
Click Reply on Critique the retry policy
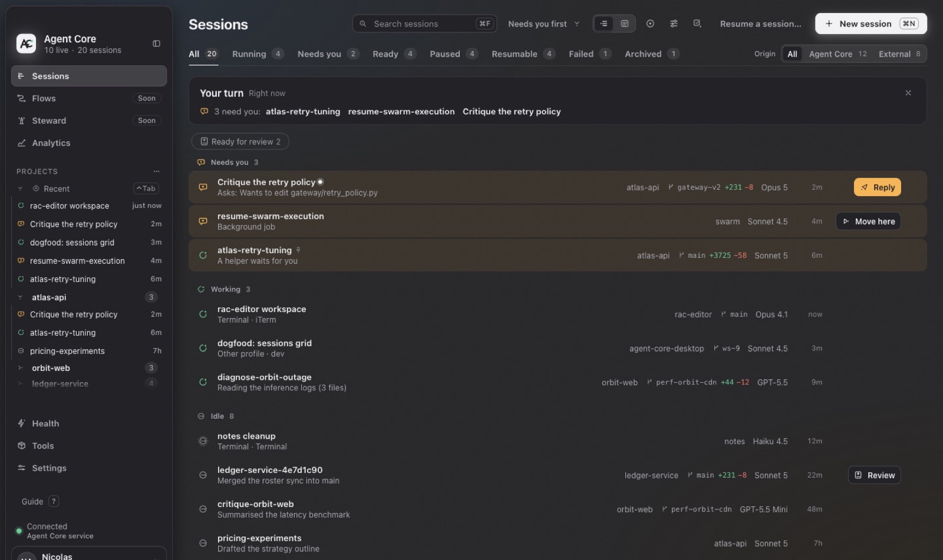[x=877, y=187]
